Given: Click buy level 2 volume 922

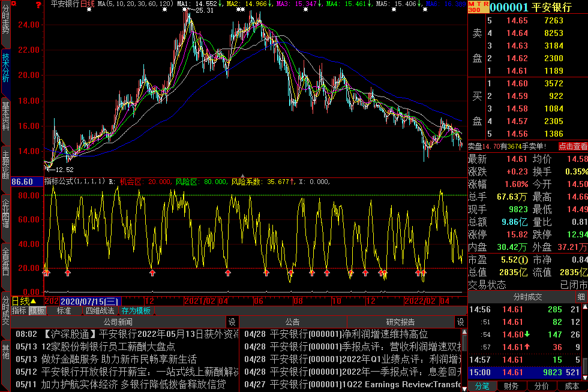Looking at the screenshot, I should [556, 97].
